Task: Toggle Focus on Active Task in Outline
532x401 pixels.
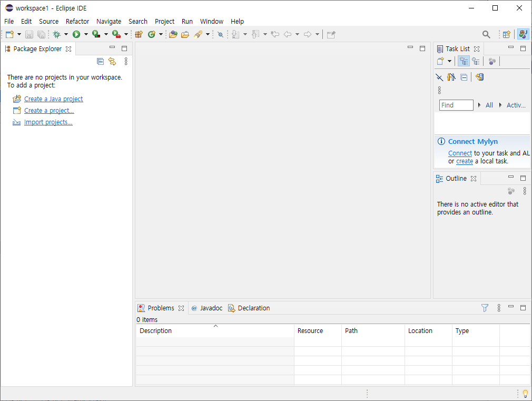Action: point(511,191)
